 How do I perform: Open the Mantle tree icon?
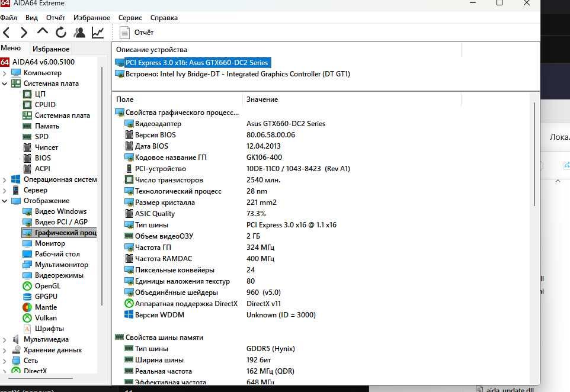[x=27, y=307]
